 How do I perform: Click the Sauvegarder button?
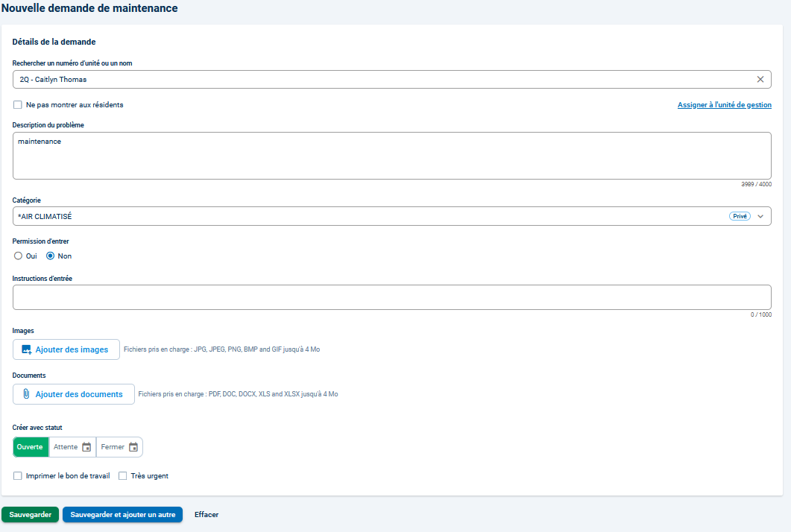[x=31, y=514]
